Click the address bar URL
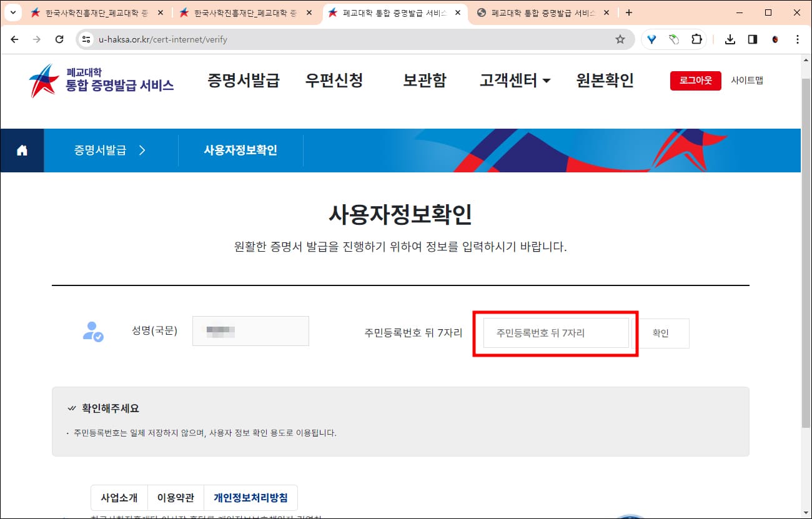 163,39
